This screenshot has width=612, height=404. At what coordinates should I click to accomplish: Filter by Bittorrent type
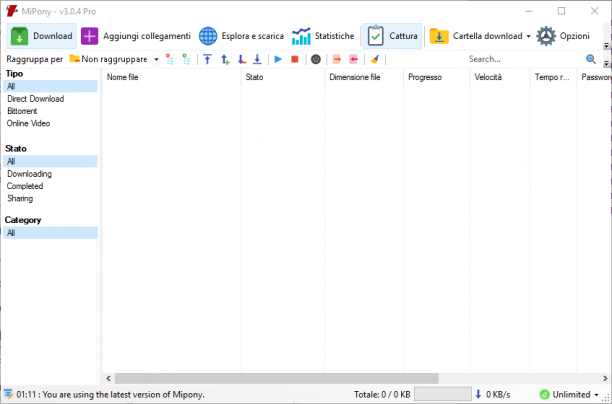pyautogui.click(x=22, y=111)
